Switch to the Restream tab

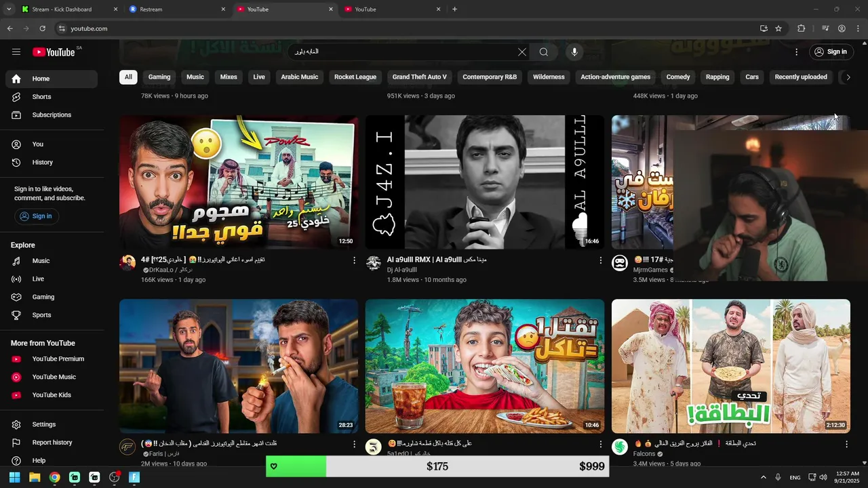tap(178, 9)
